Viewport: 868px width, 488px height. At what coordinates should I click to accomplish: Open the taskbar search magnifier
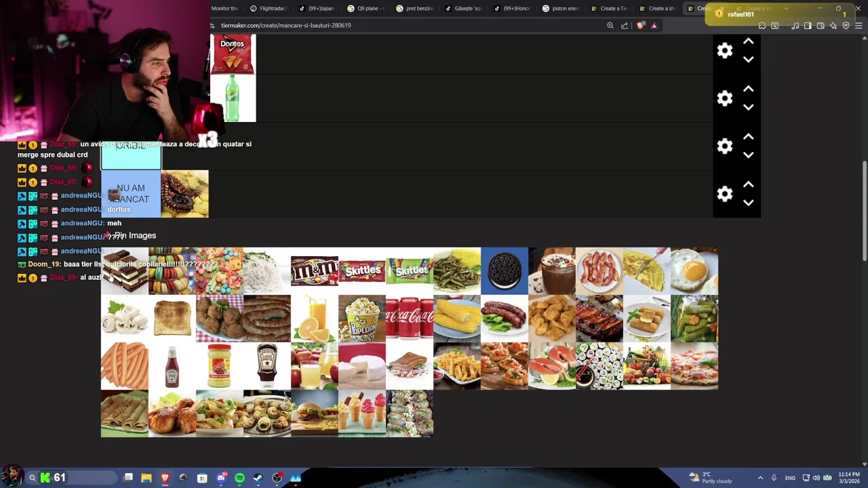click(x=32, y=478)
